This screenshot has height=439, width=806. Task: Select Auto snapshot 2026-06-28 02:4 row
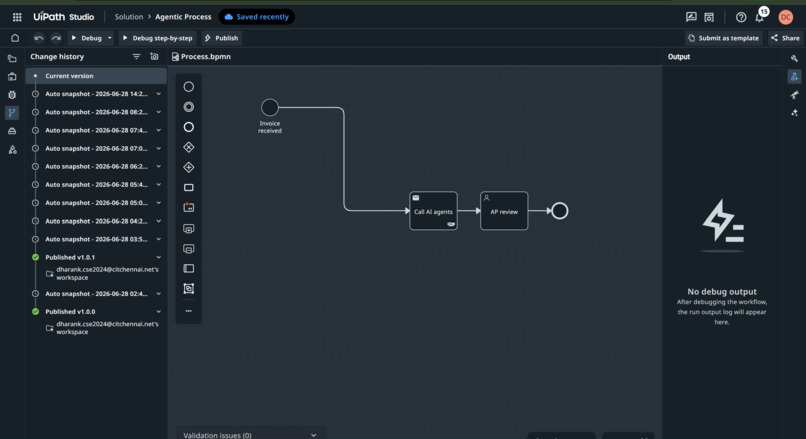point(96,294)
